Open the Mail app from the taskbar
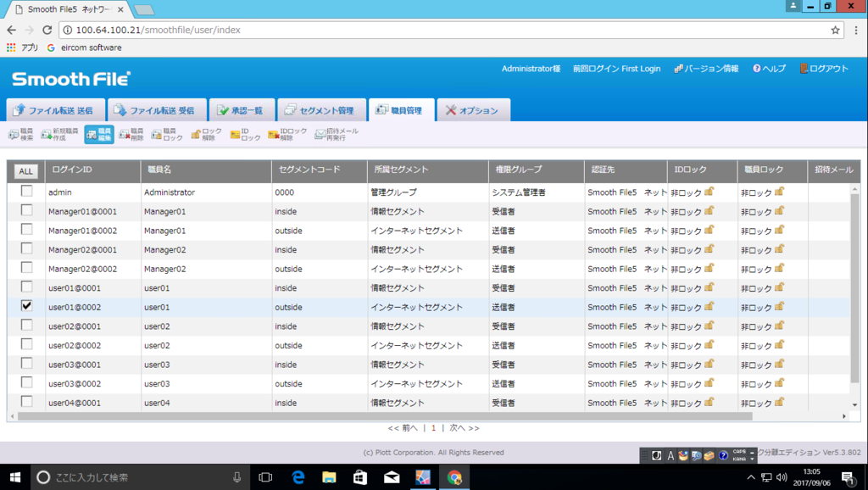This screenshot has width=868, height=490. pos(392,477)
